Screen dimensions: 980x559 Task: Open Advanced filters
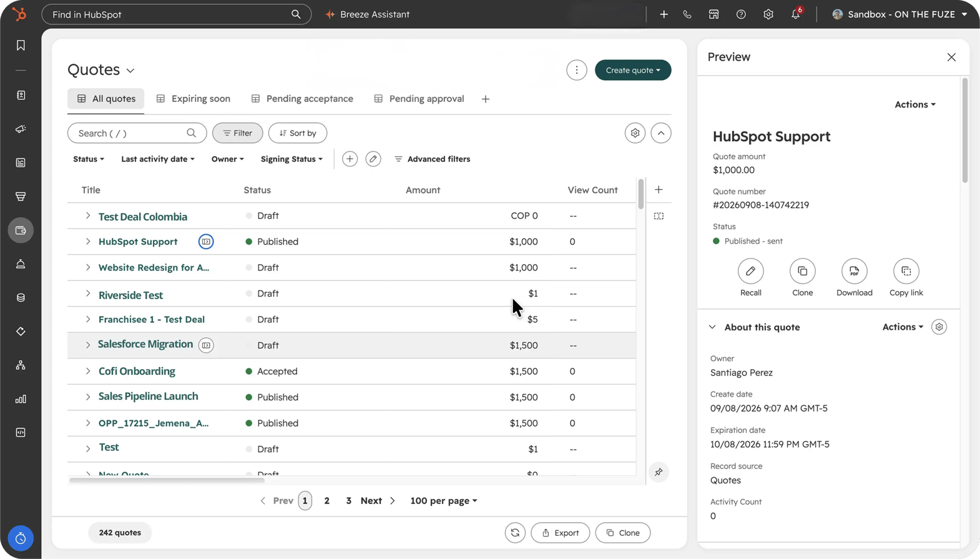click(433, 159)
